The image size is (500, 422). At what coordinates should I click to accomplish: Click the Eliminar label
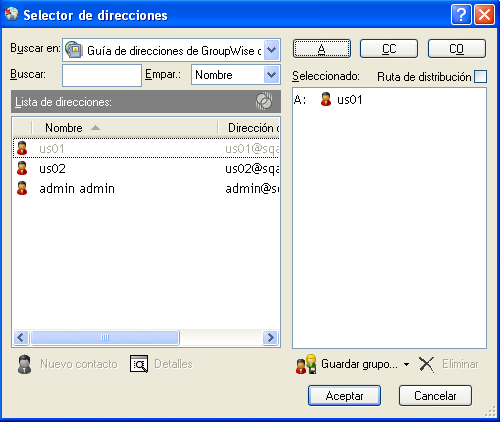[x=460, y=364]
